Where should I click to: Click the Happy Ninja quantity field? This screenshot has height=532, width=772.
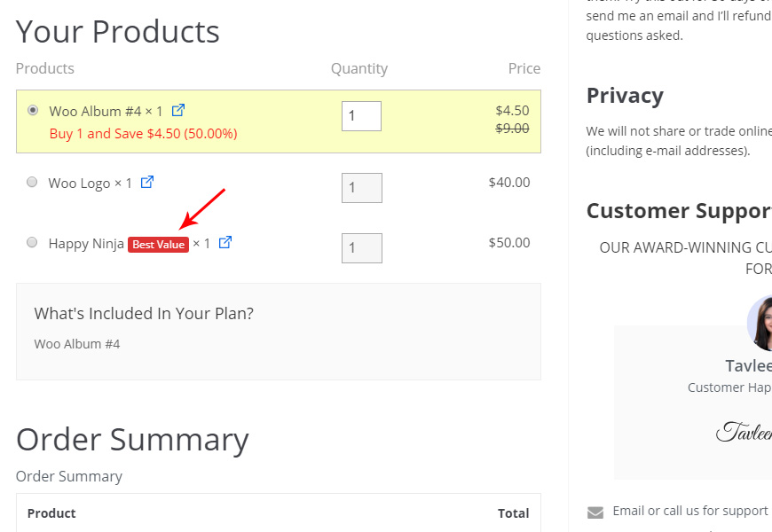tap(362, 248)
